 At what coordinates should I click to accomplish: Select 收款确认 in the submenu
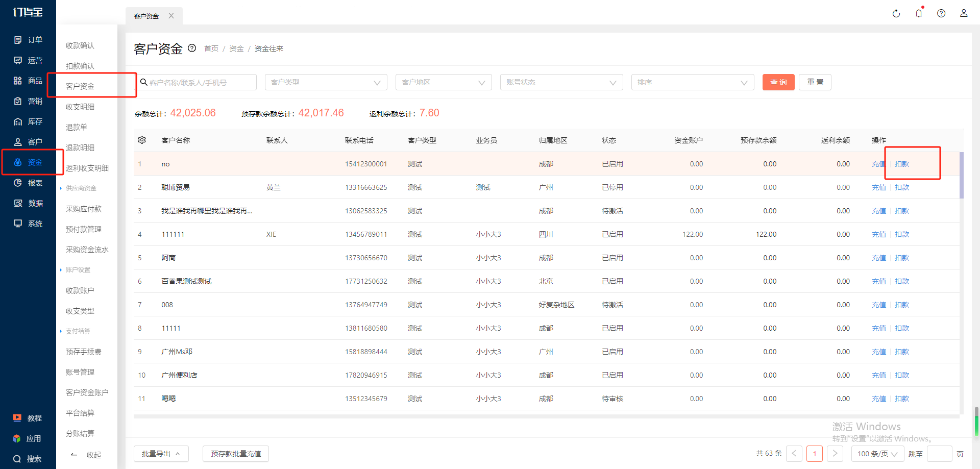80,45
